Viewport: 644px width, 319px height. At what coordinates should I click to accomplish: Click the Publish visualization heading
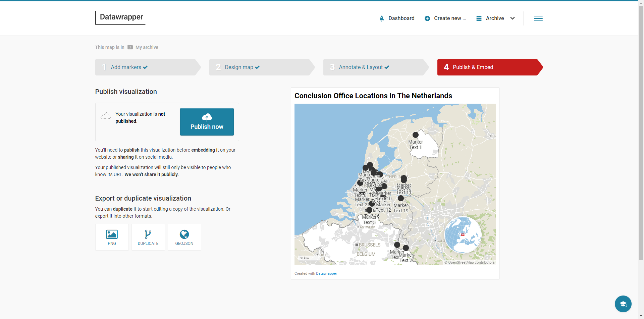(x=126, y=92)
